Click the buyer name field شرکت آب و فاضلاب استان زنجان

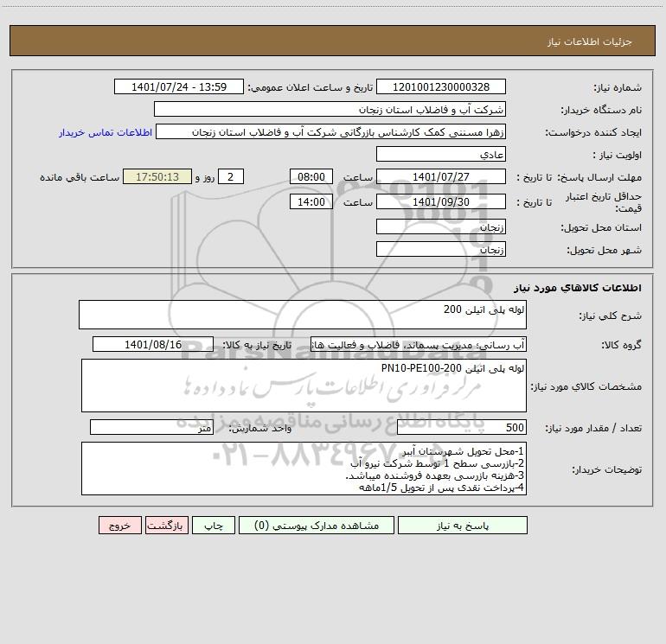330,110
